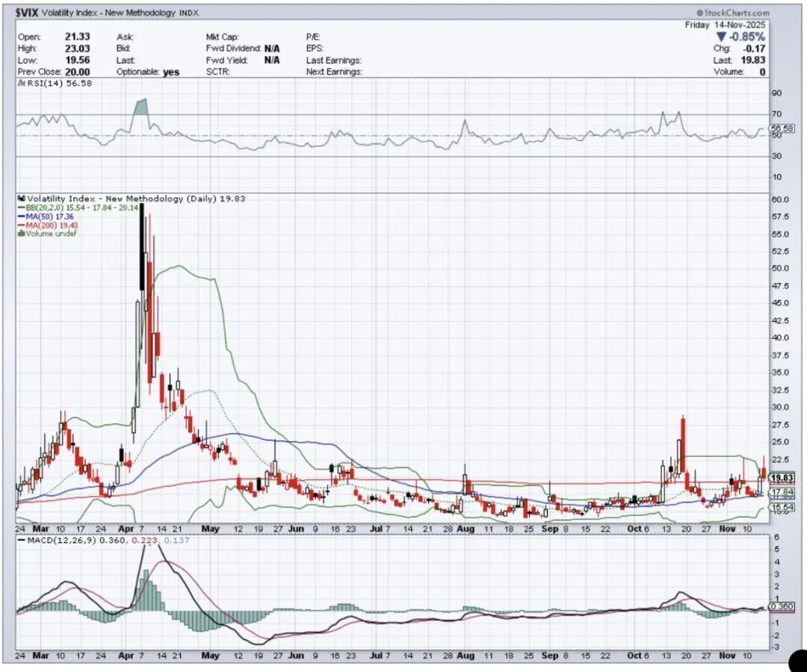Click the Last value '19.83' in header
This screenshot has height=672, width=807.
(753, 60)
